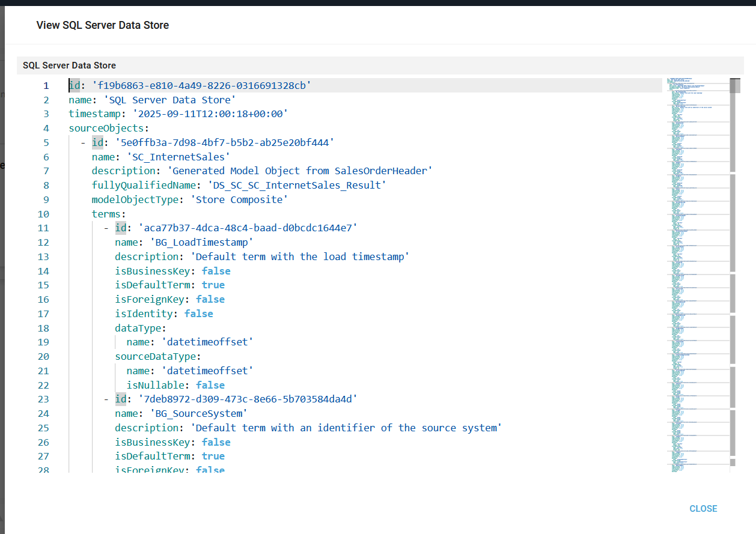Click the 'sourceObjects:' key
The height and width of the screenshot is (534, 756).
[109, 128]
